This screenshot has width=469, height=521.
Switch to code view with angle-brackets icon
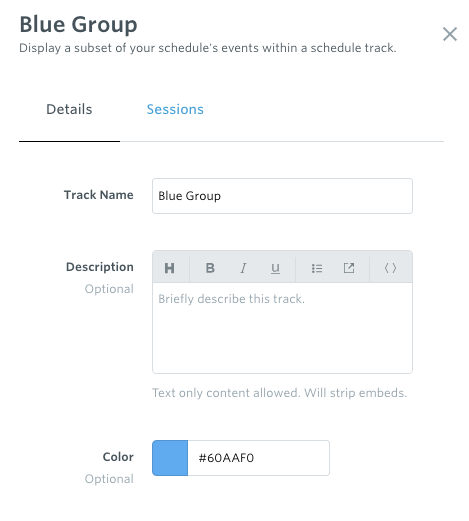tap(390, 268)
